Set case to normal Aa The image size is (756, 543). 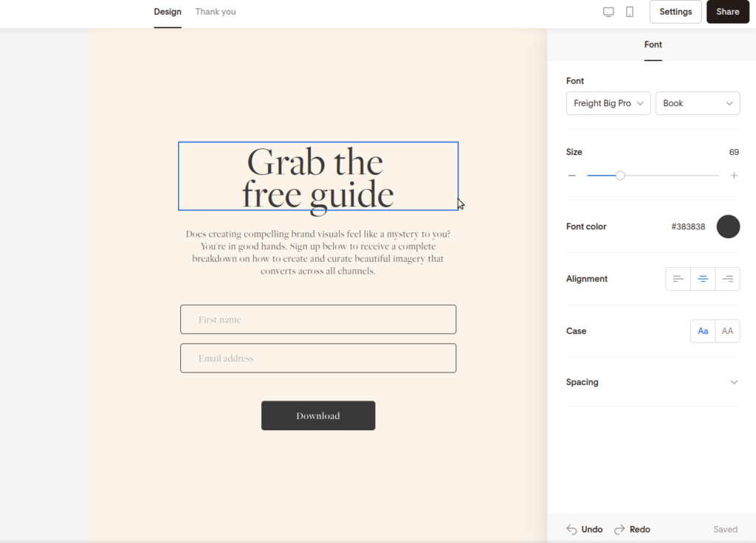703,331
